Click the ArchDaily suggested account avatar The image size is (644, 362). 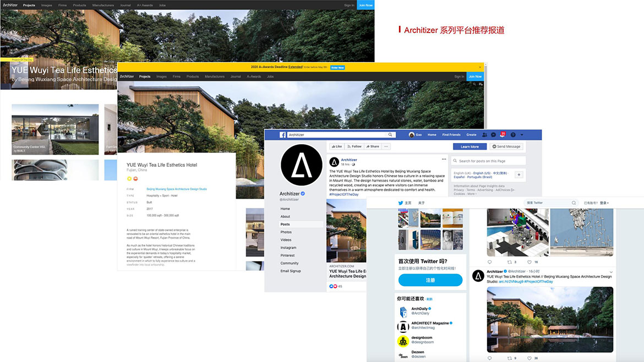point(403,311)
